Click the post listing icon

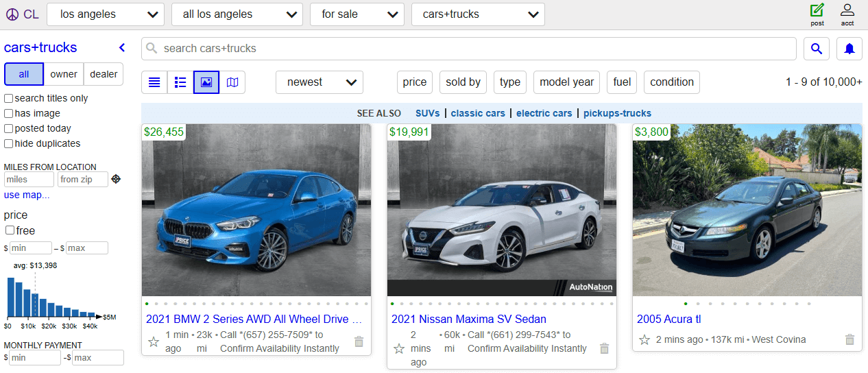pos(817,14)
